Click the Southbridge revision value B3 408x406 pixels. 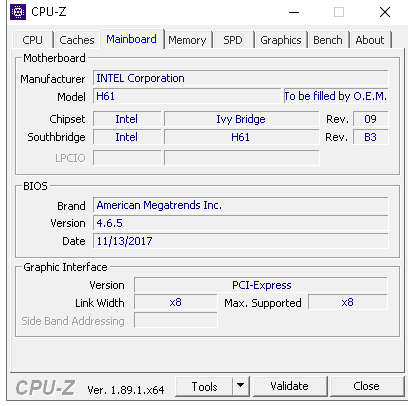pos(371,137)
